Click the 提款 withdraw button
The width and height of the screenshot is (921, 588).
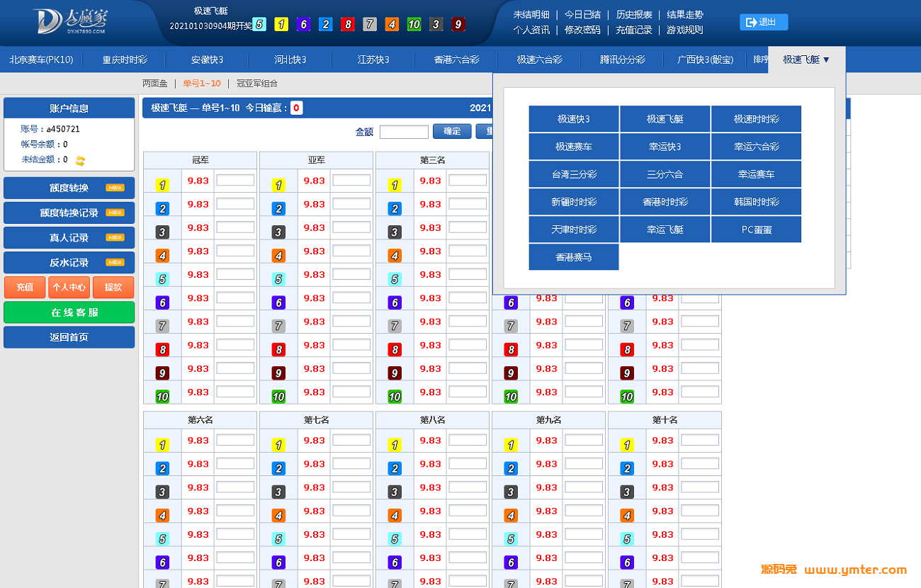click(113, 287)
